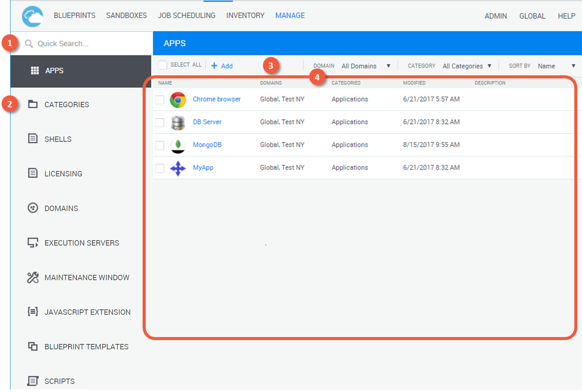Check the Select All checkbox
The width and height of the screenshot is (582, 392).
point(163,65)
